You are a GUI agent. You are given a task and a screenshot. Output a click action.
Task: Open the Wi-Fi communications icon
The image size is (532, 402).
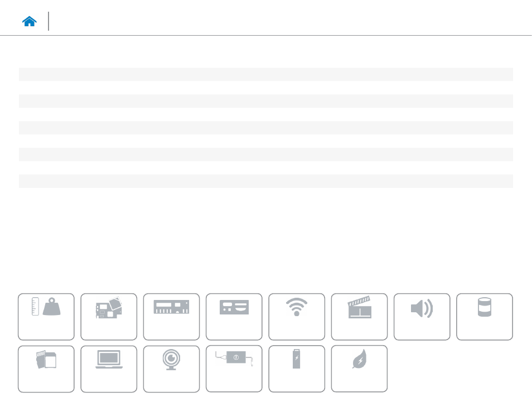click(x=297, y=317)
